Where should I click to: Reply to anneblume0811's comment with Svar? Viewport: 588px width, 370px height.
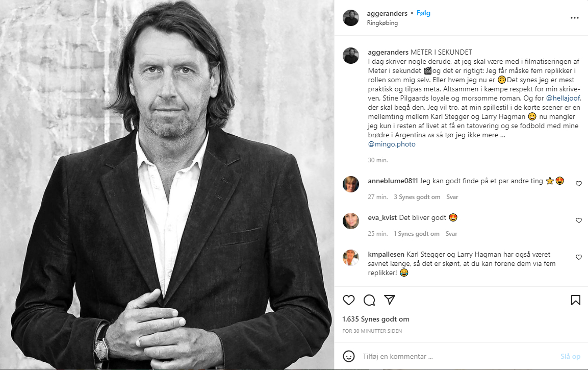click(452, 197)
